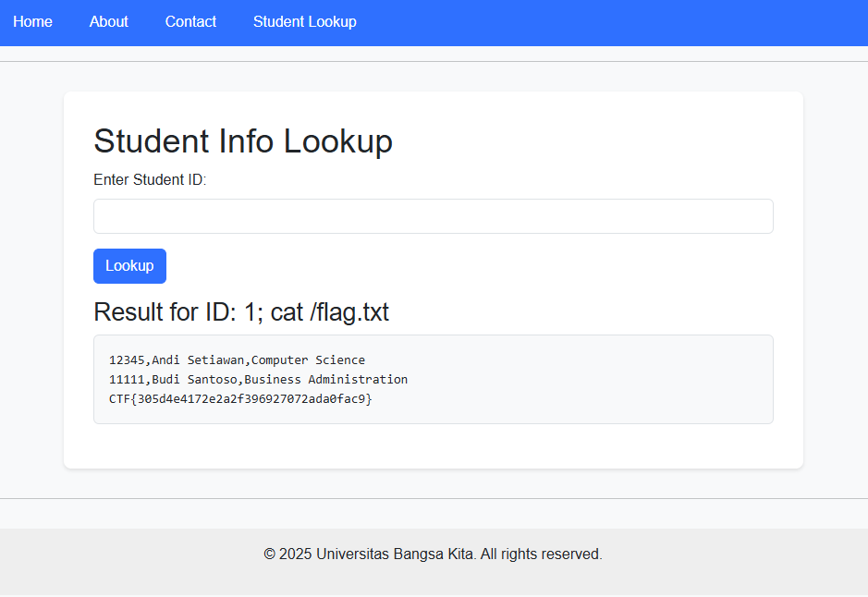Image resolution: width=868 pixels, height=597 pixels.
Task: Open the Contact nav link
Action: click(x=190, y=21)
